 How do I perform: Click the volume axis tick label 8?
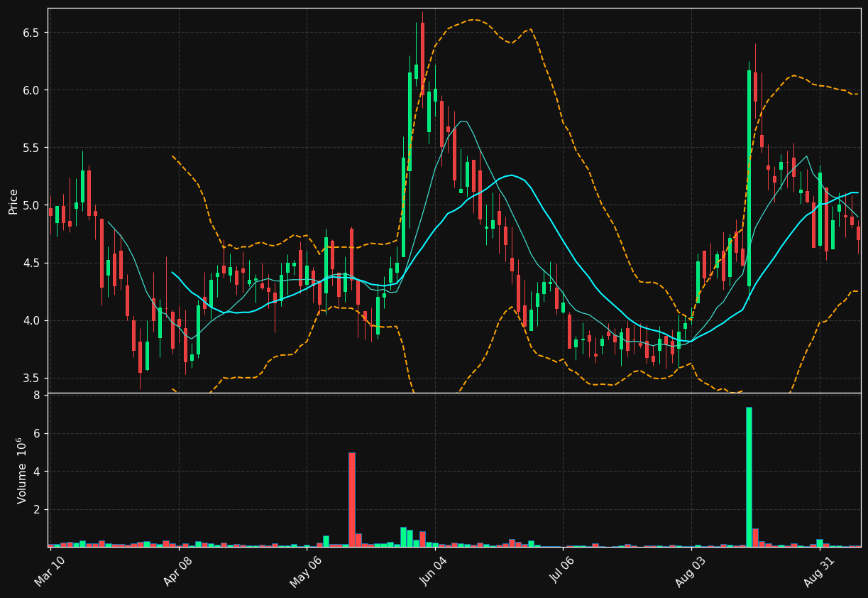pos(36,396)
